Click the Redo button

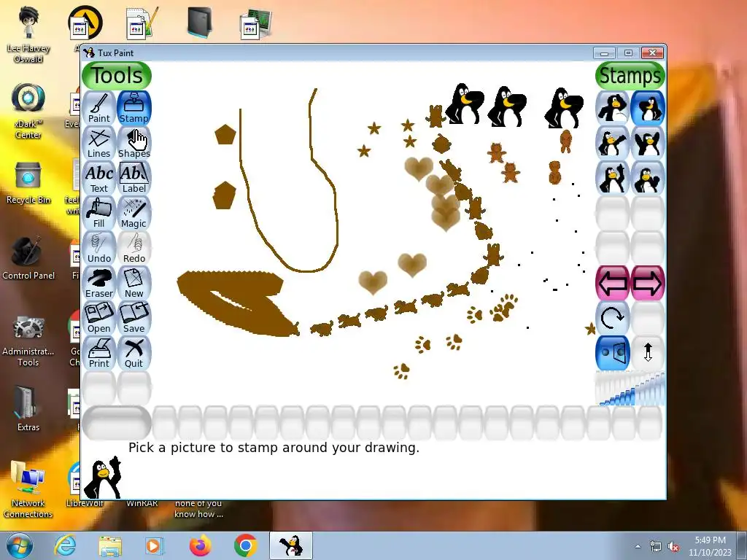(134, 248)
